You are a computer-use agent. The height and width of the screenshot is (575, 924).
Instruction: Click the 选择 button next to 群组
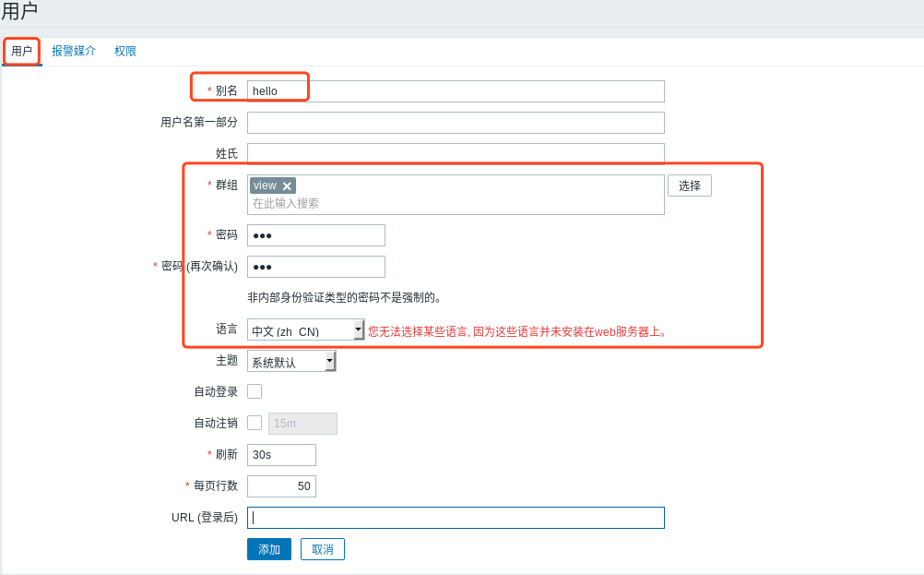coord(689,185)
